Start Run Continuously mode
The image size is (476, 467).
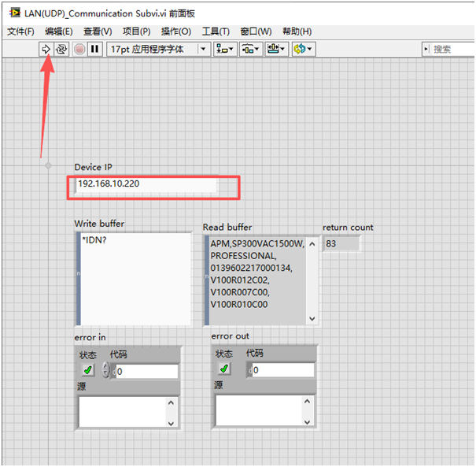coord(61,49)
